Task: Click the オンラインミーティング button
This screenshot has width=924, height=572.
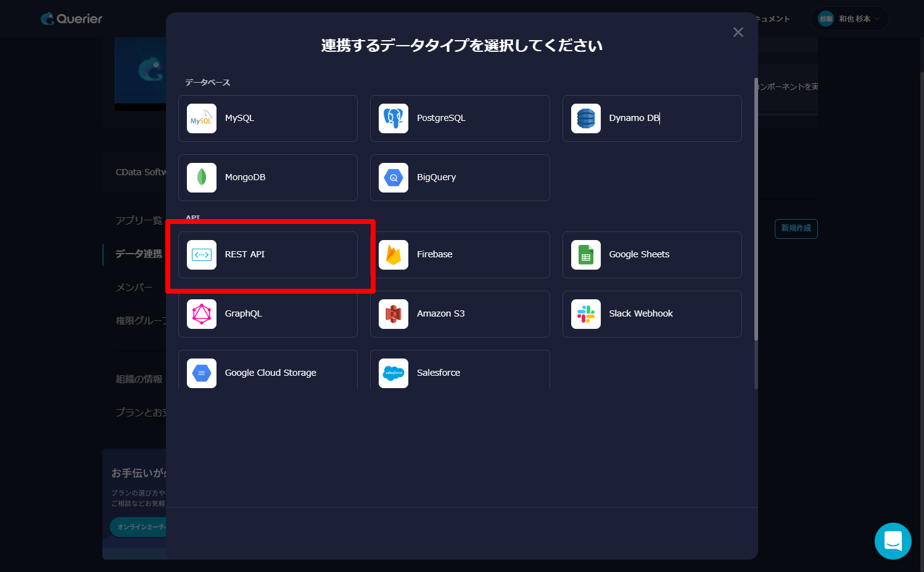Action: [138, 527]
